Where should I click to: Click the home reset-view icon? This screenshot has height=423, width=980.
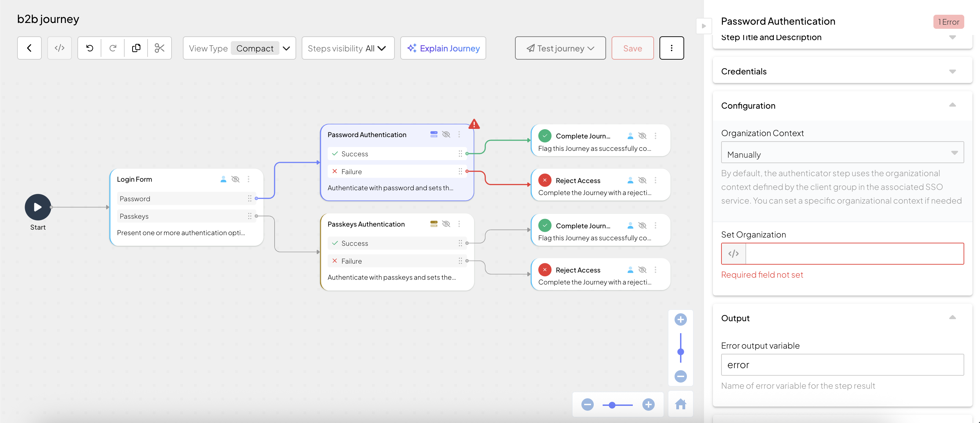(680, 404)
